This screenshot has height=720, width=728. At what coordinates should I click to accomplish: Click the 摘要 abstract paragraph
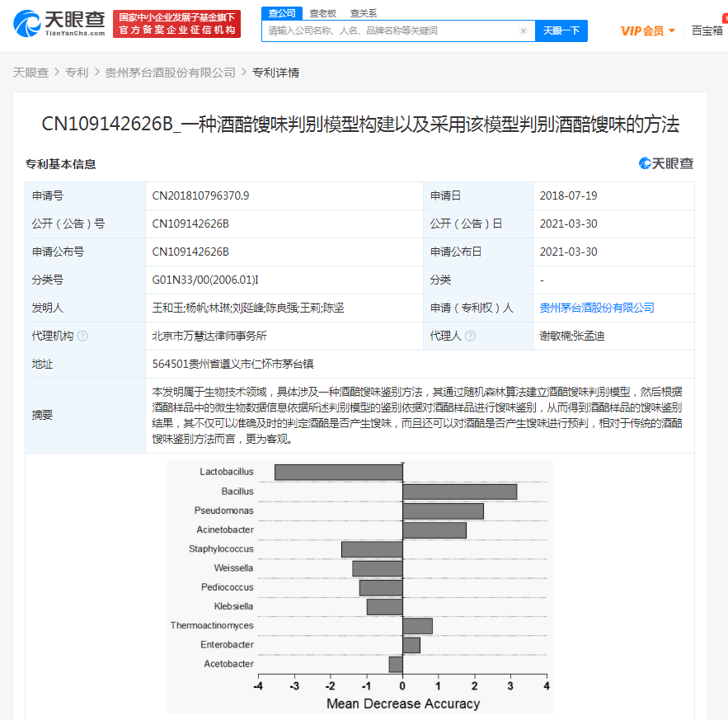tap(417, 416)
